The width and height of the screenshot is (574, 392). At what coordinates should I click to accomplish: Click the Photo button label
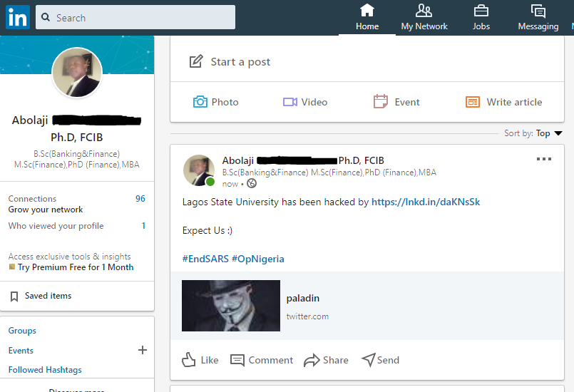225,102
